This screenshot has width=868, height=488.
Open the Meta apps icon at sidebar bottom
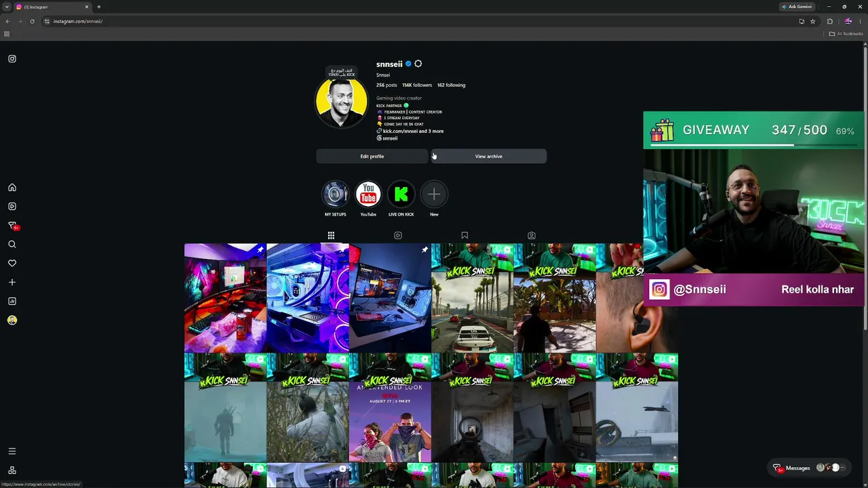(x=12, y=470)
